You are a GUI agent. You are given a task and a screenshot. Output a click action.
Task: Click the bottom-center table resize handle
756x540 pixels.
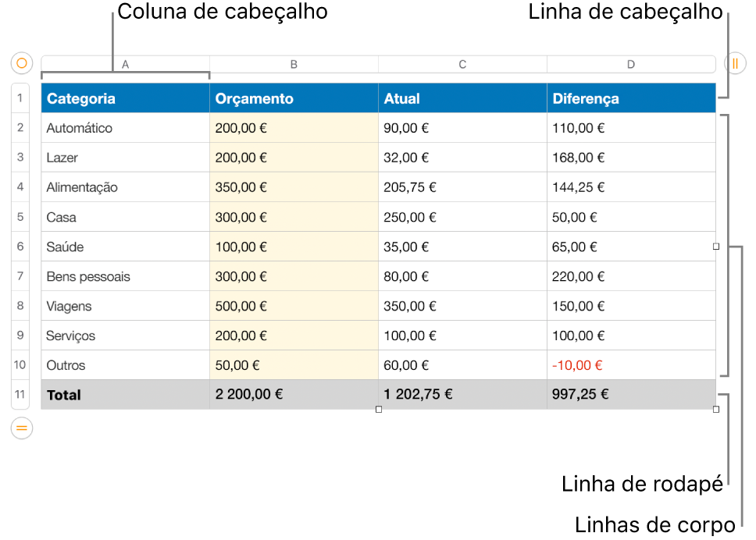pyautogui.click(x=379, y=409)
